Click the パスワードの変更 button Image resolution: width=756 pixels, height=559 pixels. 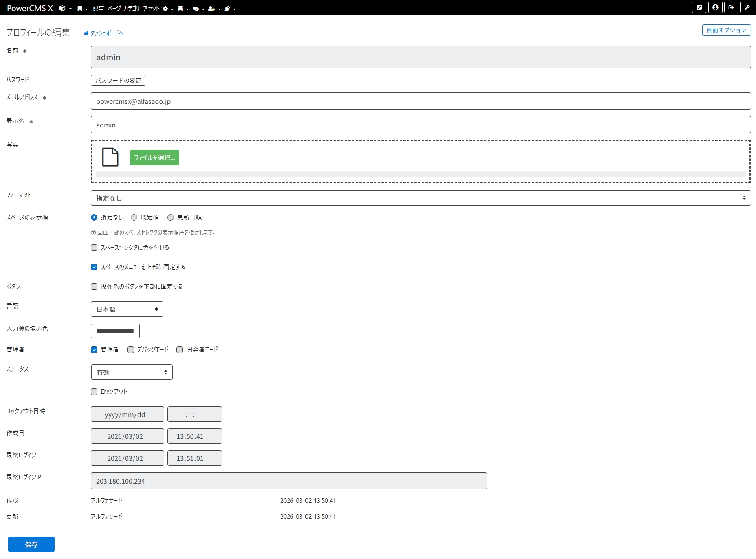(118, 81)
